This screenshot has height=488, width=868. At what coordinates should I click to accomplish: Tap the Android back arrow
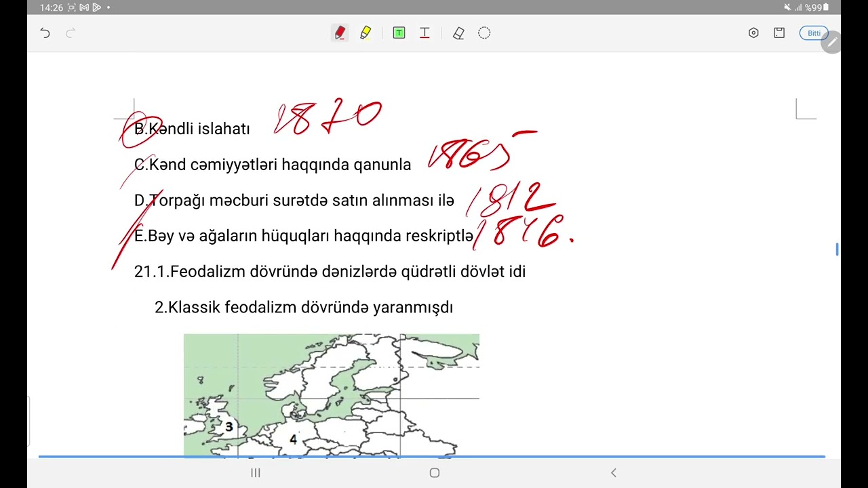pos(614,473)
